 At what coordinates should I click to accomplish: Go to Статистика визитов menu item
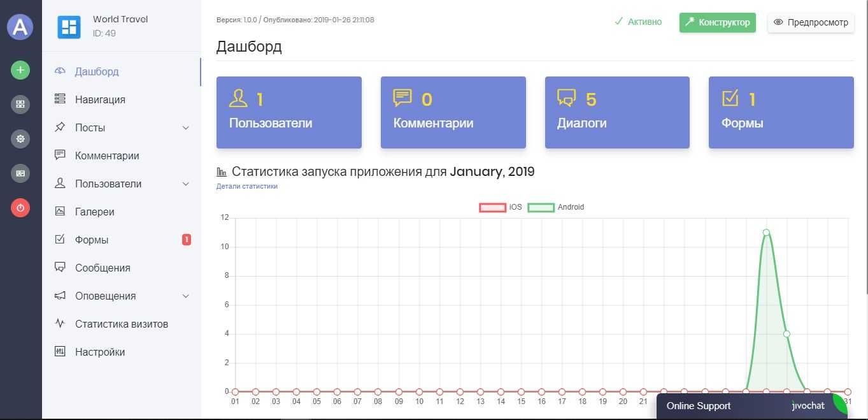tap(121, 324)
